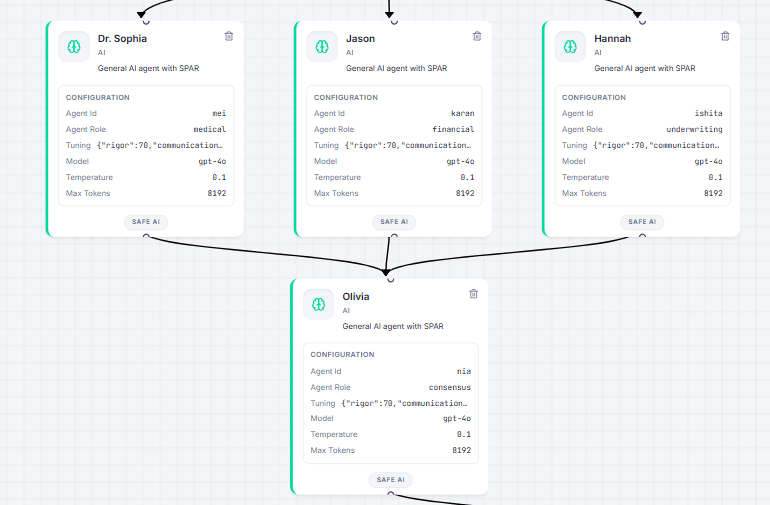Screen dimensions: 770x505
Task: Click 'General AI agent with SPAR' under Olivia
Action: point(393,326)
